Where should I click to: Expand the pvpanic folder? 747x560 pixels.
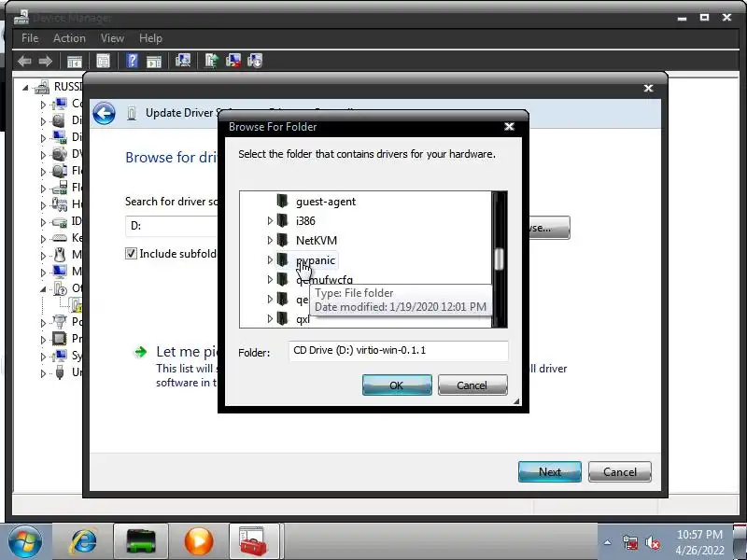tap(270, 259)
